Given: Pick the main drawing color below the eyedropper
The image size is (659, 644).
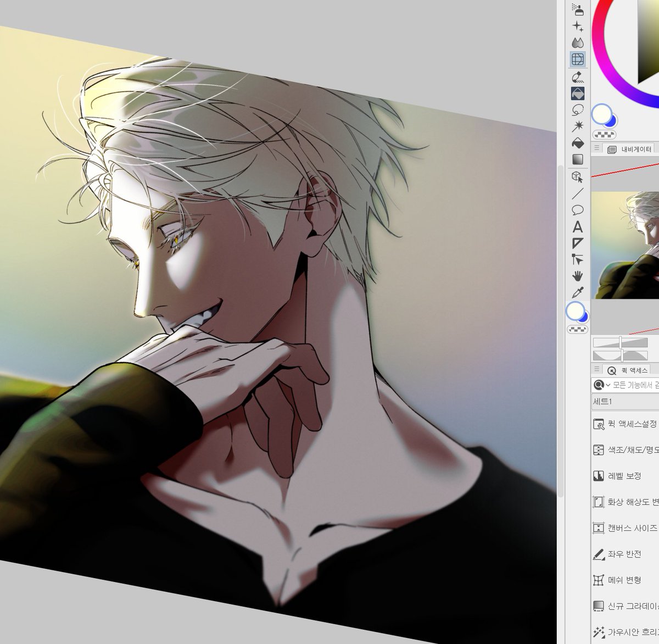Looking at the screenshot, I should 574,310.
